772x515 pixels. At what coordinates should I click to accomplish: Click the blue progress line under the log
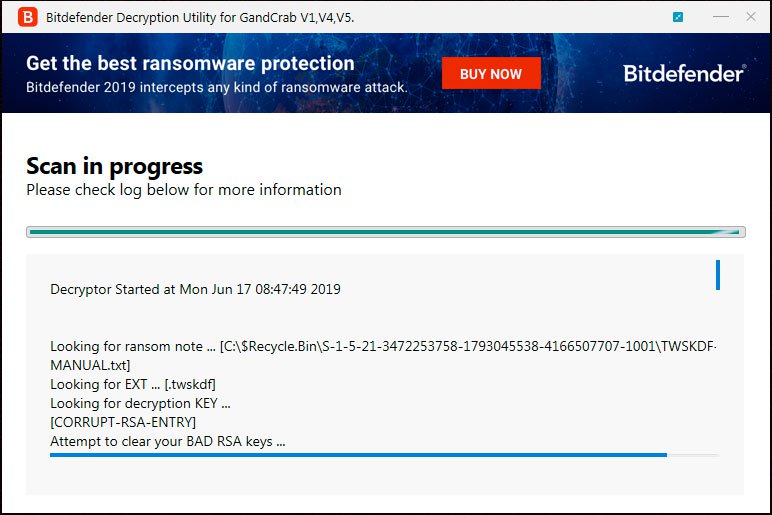(358, 455)
